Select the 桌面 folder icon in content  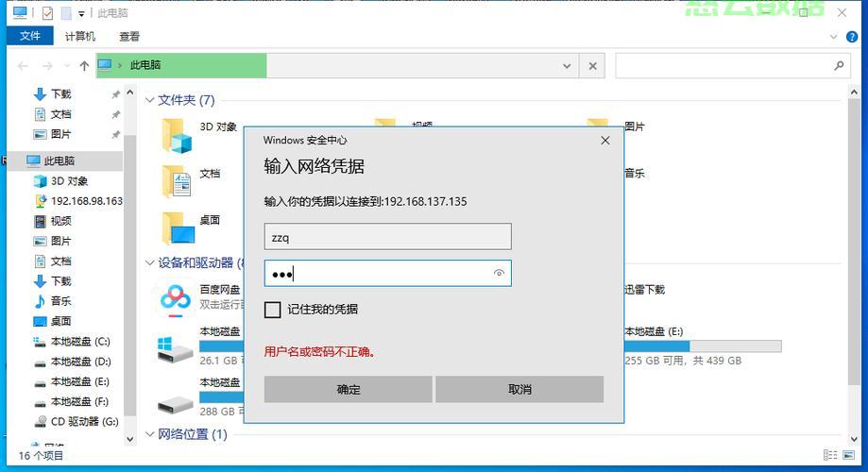(179, 228)
